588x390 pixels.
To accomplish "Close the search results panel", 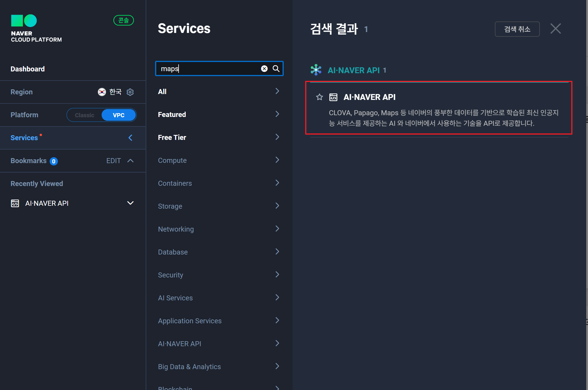I will pos(555,29).
